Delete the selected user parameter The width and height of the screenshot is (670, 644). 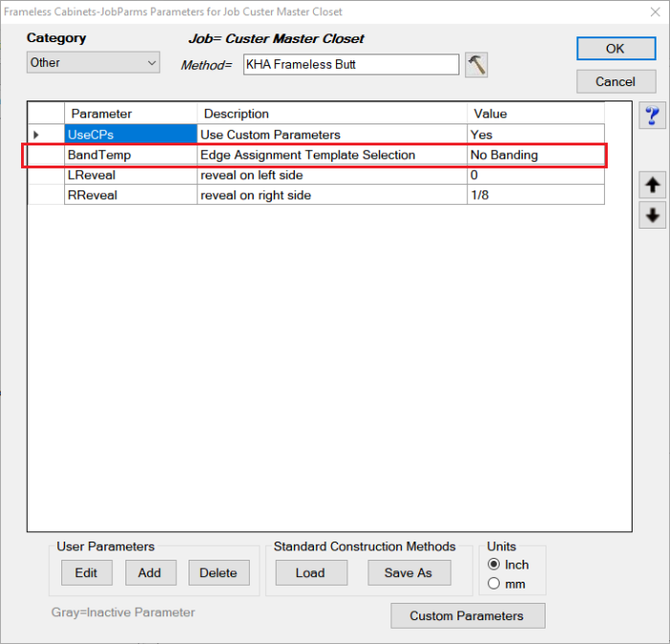[x=218, y=572]
